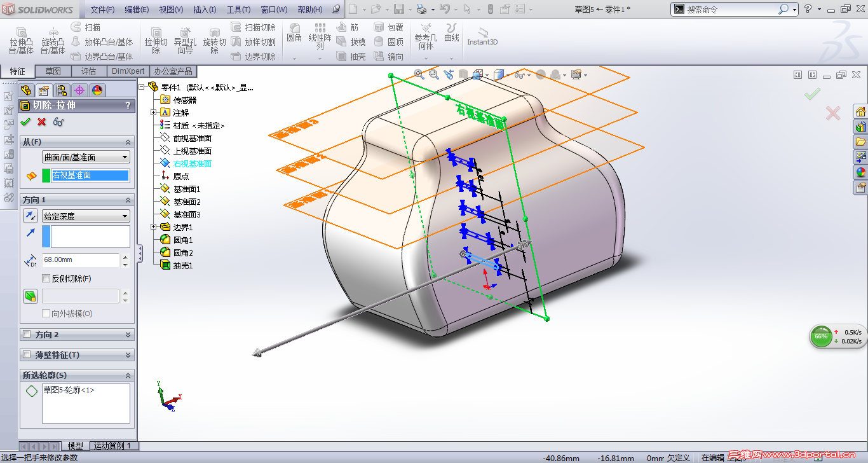The height and width of the screenshot is (463, 868).
Task: Choose the 拉伸切除 extruded cut tool
Action: coord(156,41)
